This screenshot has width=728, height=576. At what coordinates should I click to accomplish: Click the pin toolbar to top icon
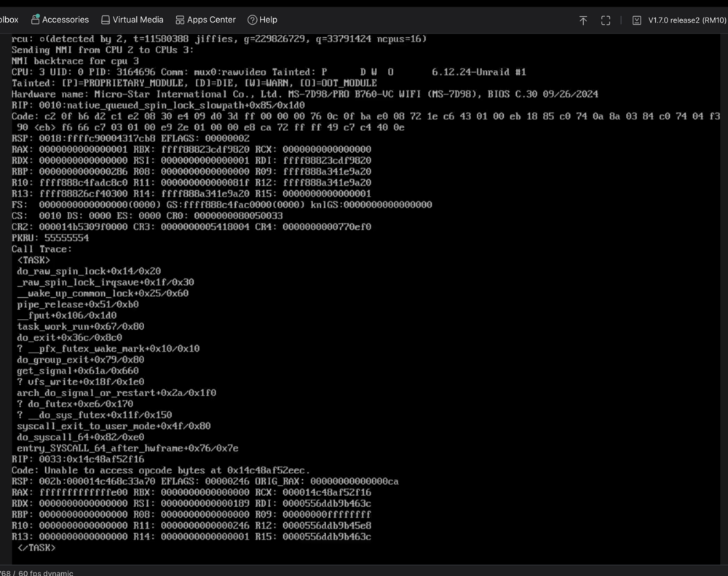click(x=583, y=20)
